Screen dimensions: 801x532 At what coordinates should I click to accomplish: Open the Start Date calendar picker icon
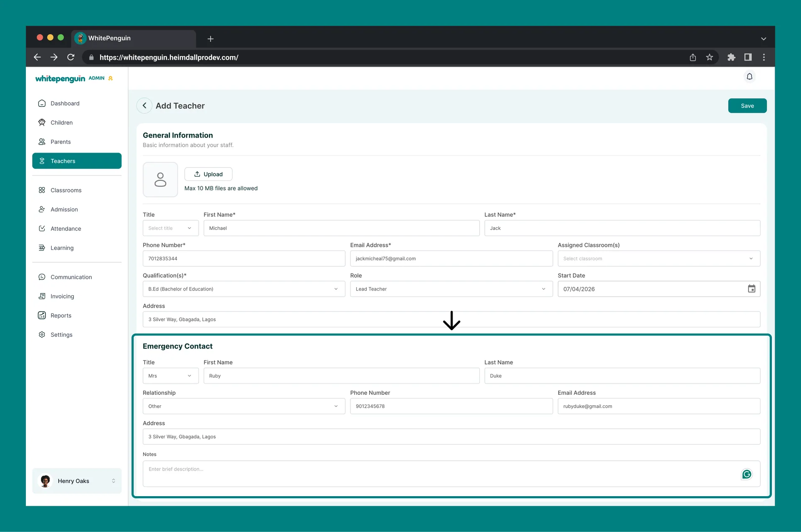[751, 289]
